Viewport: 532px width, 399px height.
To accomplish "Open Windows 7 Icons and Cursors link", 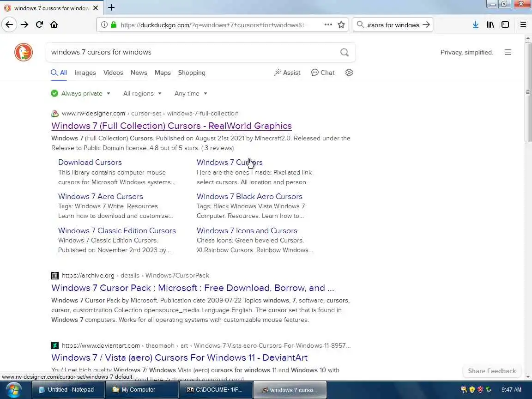I will (x=247, y=231).
